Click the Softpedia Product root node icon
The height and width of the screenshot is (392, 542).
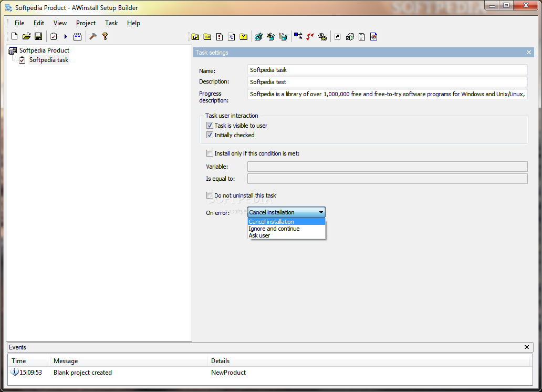point(13,51)
